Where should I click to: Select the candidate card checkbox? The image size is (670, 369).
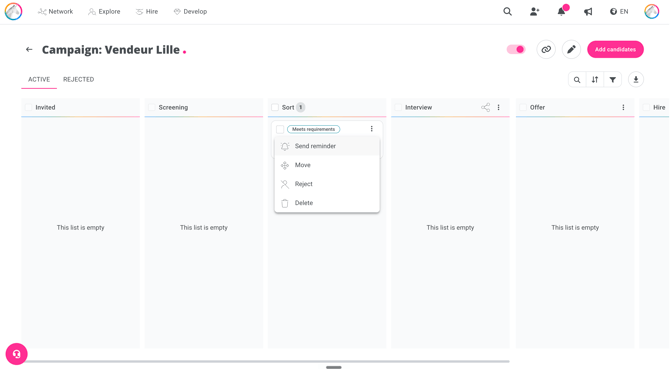point(280,129)
